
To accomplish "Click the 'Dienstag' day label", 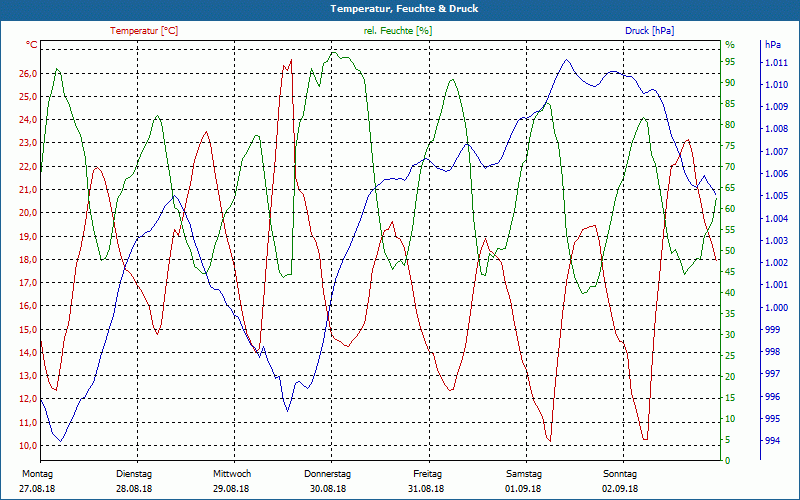I will 134,474.
